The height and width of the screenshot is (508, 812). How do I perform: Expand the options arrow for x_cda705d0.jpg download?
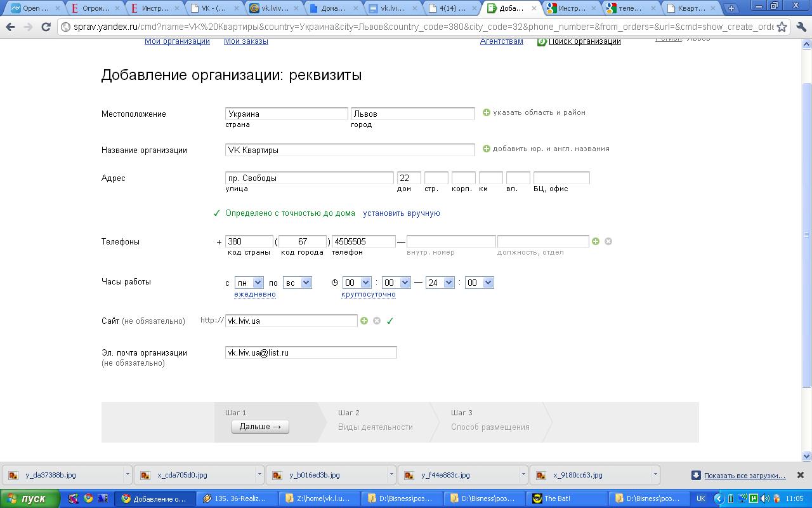(x=259, y=475)
